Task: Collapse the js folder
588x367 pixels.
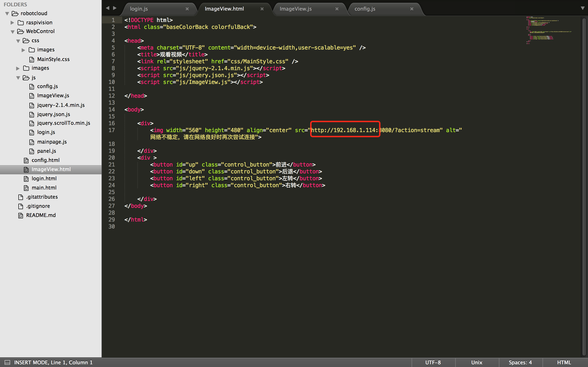Action: (x=18, y=78)
